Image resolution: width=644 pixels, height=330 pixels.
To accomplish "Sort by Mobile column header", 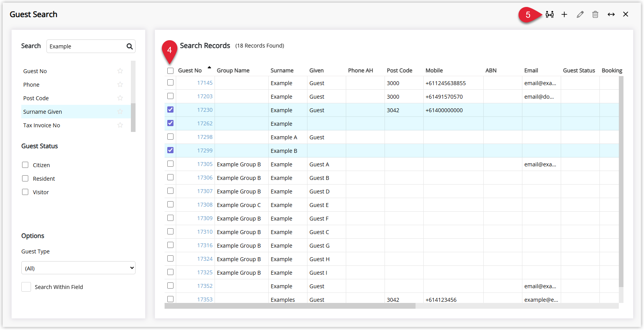I will coord(434,70).
